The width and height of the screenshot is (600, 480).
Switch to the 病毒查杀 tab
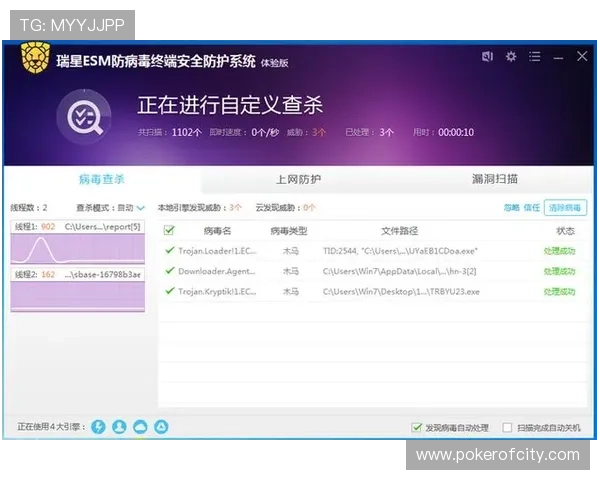click(x=102, y=179)
